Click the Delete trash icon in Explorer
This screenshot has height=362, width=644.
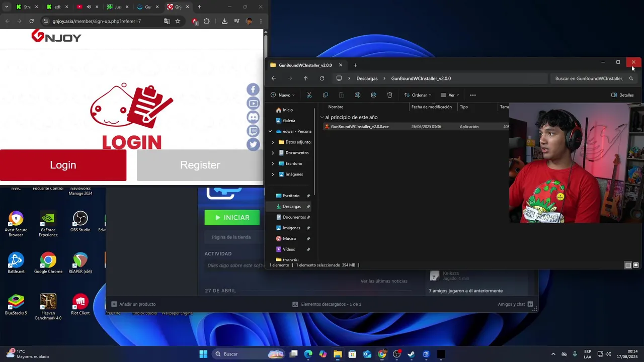pyautogui.click(x=389, y=95)
